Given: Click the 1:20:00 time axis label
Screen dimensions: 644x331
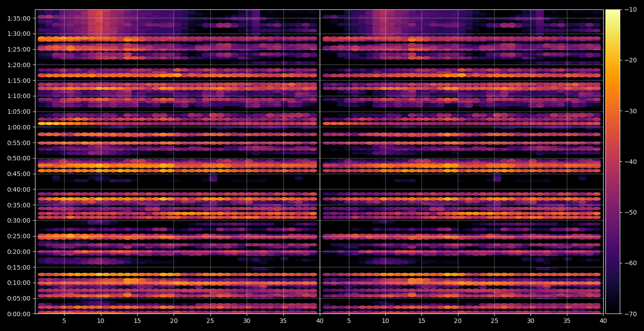Looking at the screenshot, I should click(x=19, y=65).
